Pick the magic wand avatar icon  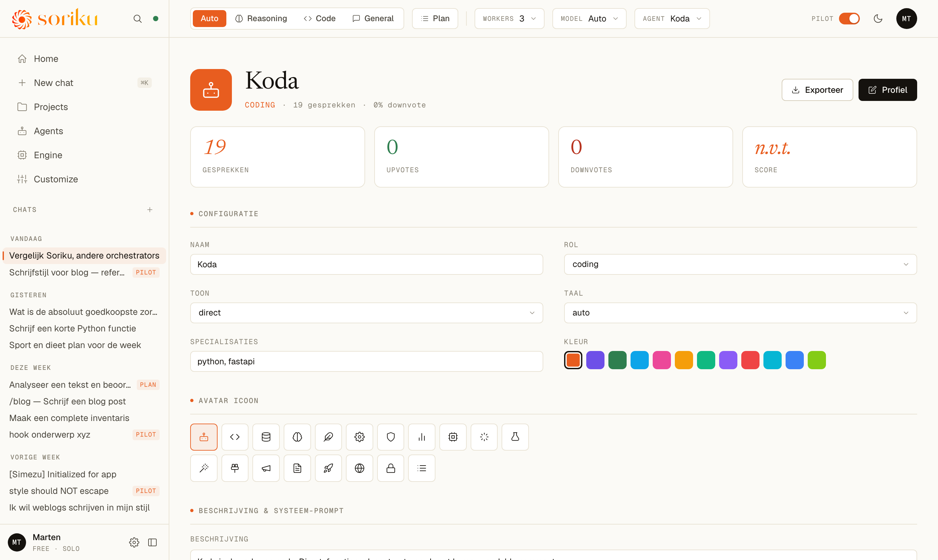204,468
